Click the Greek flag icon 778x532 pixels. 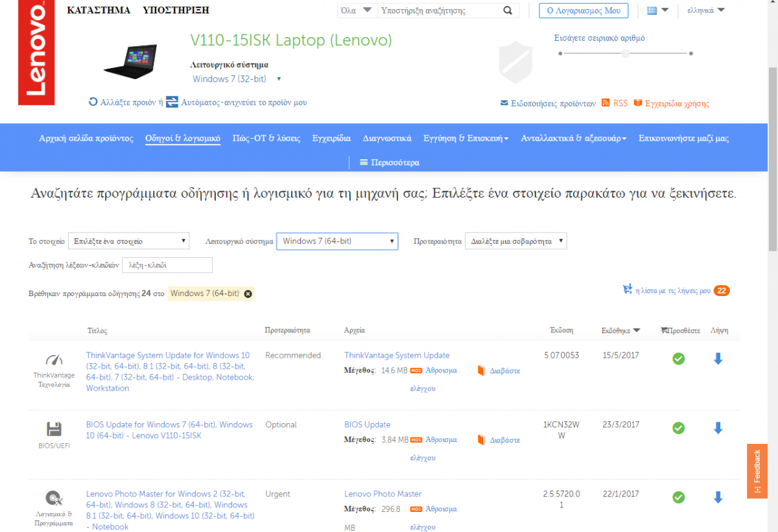[x=652, y=10]
